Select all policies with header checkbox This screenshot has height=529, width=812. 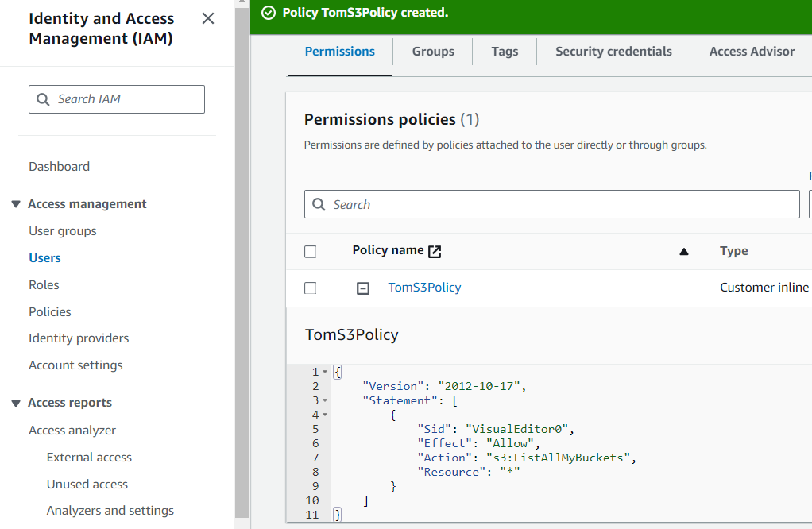point(310,252)
